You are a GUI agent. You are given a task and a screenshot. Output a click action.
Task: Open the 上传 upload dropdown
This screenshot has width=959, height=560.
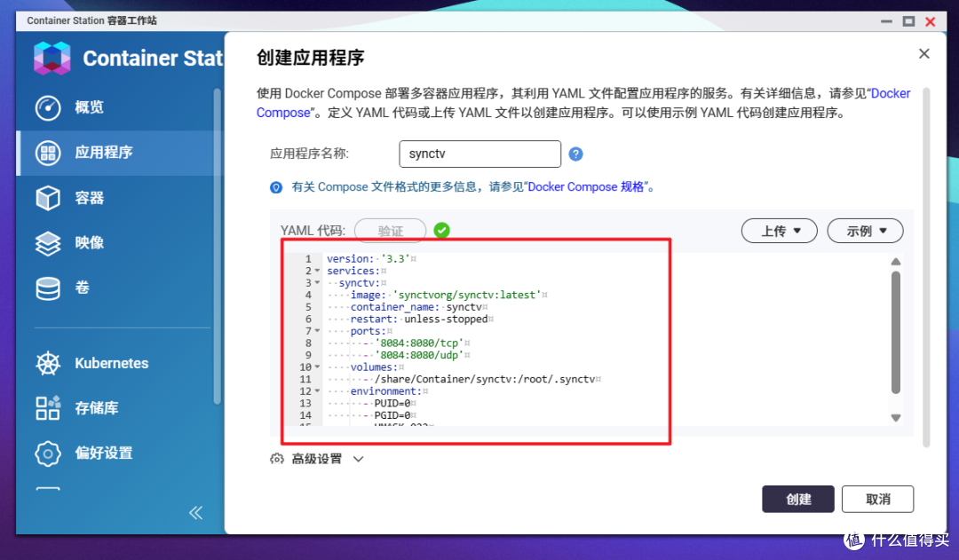coord(779,230)
